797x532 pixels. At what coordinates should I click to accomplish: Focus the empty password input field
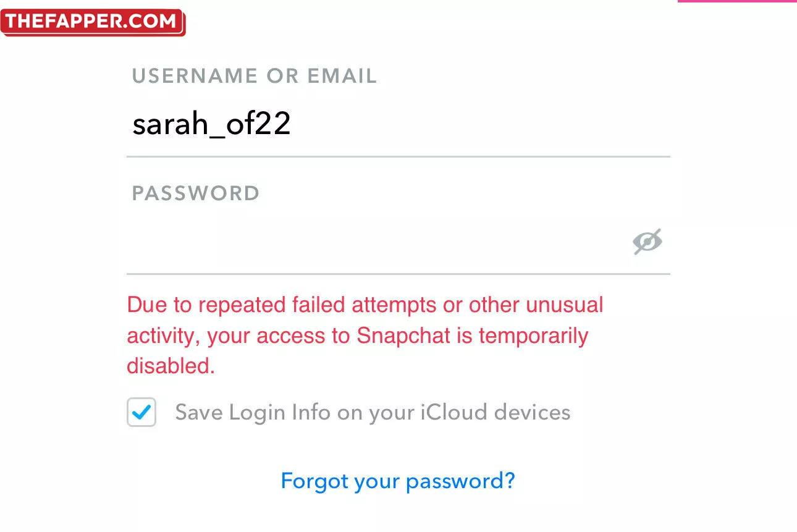371,242
